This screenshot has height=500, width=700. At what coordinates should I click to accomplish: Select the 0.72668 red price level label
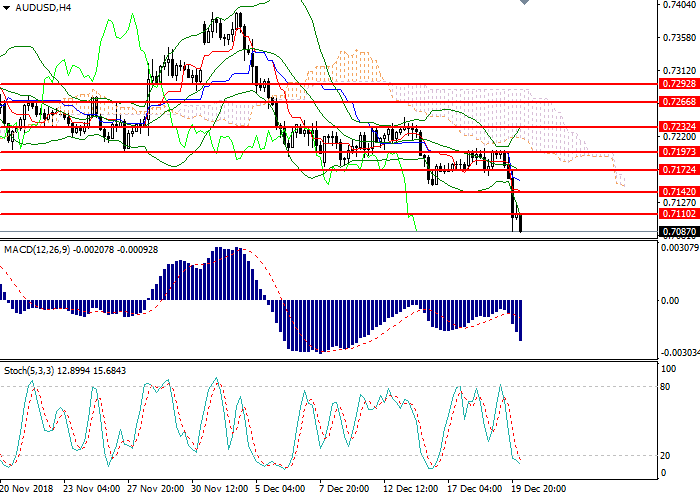(x=678, y=102)
